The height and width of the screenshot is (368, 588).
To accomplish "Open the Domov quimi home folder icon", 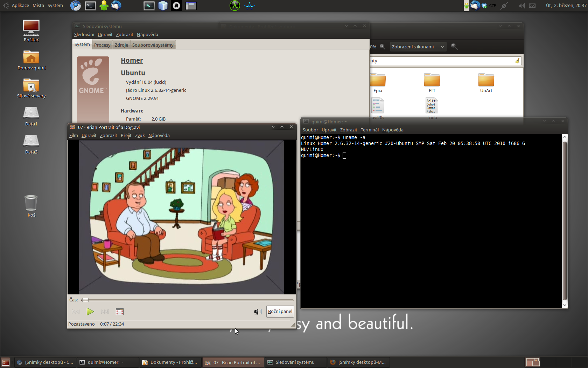I will pyautogui.click(x=31, y=60).
